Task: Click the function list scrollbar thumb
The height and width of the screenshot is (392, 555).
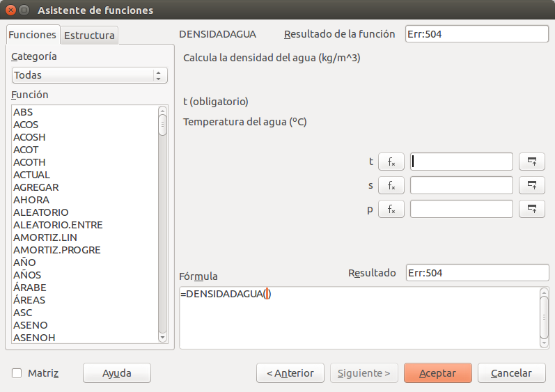Action: (162, 125)
